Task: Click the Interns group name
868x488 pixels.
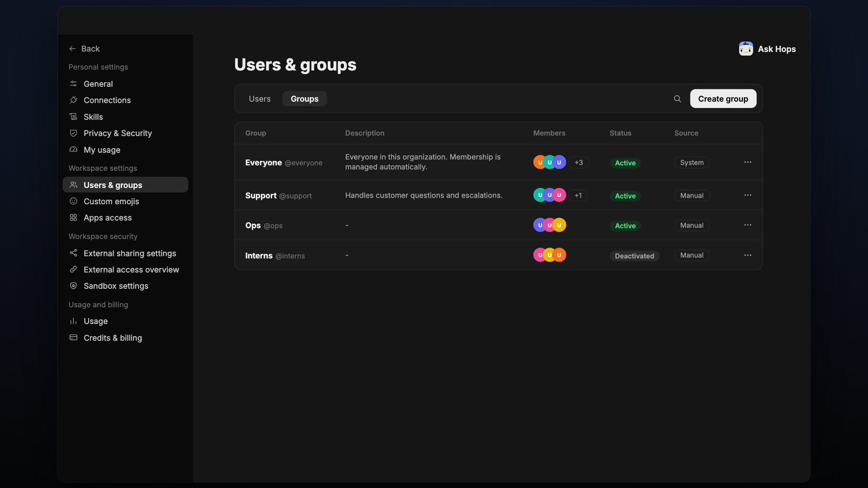Action: pyautogui.click(x=259, y=256)
